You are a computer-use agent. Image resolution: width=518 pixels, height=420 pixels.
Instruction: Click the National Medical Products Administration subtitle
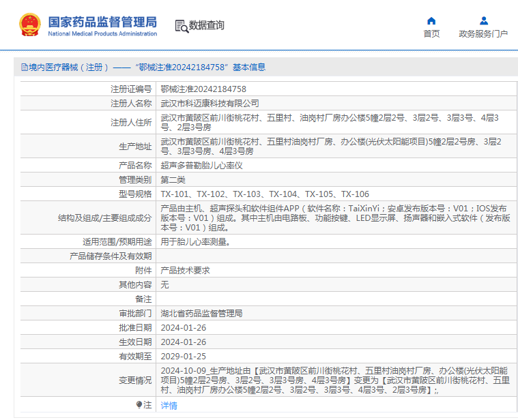point(102,33)
